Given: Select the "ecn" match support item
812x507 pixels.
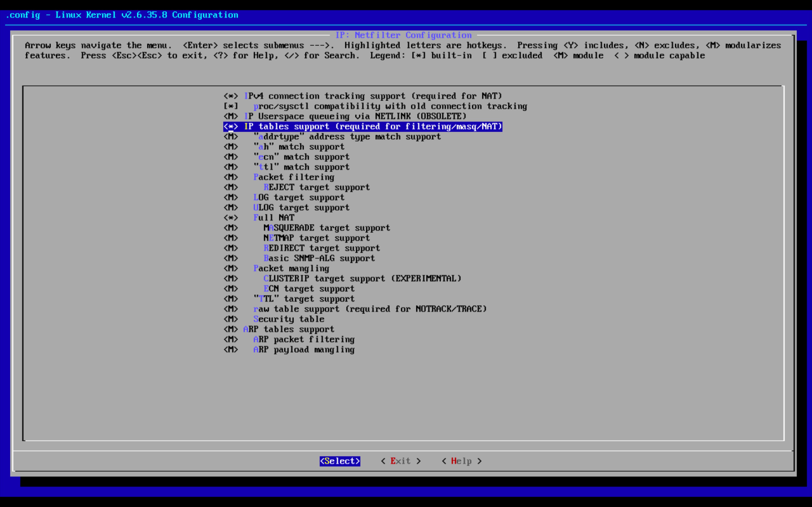Looking at the screenshot, I should point(301,157).
